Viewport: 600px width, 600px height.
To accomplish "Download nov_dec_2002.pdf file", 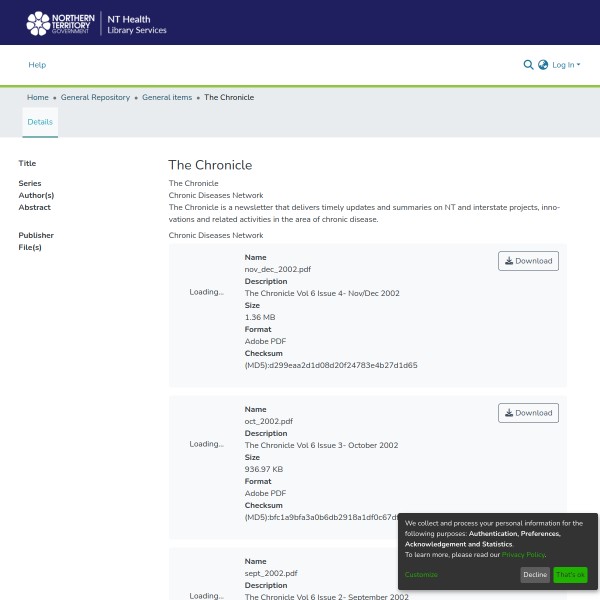I will point(528,261).
